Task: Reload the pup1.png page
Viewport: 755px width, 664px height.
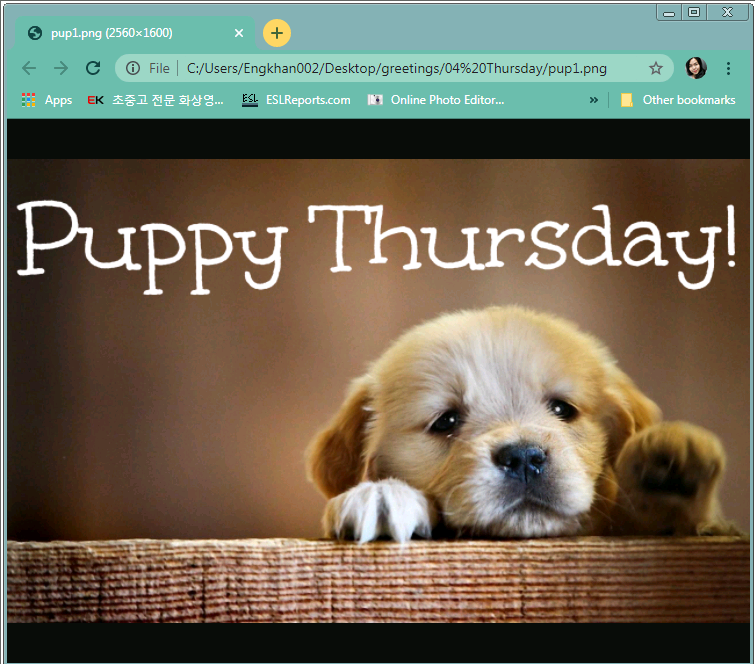Action: 93,68
